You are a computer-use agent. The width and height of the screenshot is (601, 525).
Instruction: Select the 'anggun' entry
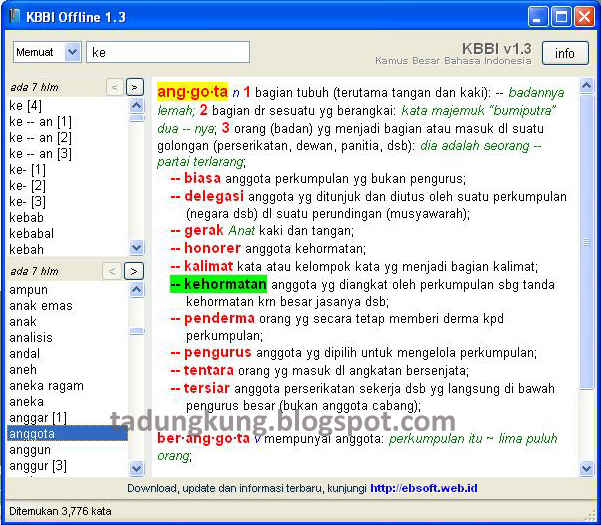tap(30, 450)
